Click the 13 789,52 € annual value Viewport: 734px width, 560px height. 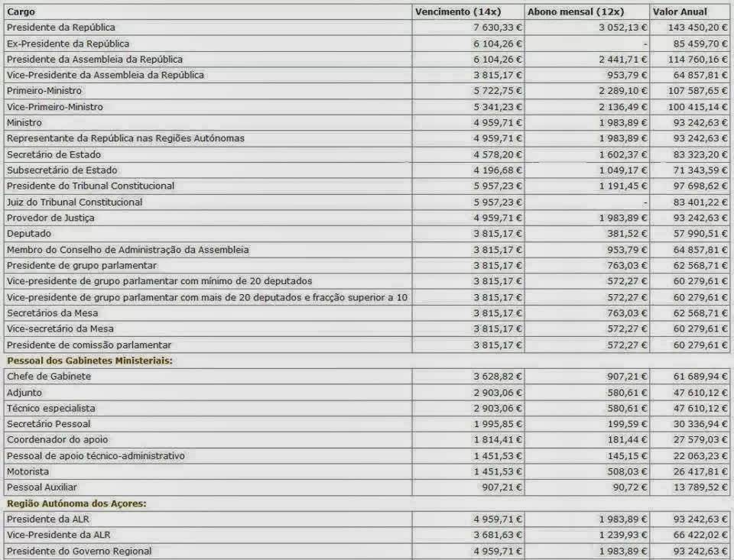coord(700,487)
